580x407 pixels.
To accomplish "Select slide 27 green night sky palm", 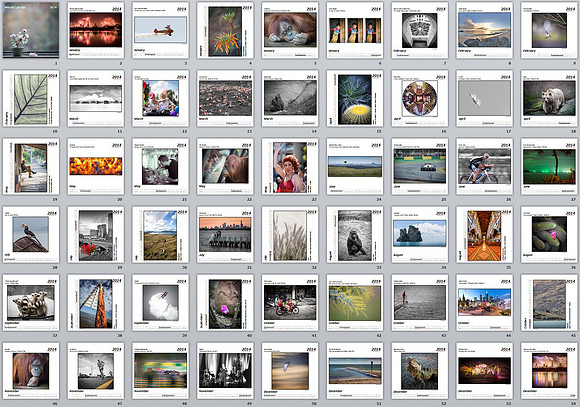I will 549,166.
